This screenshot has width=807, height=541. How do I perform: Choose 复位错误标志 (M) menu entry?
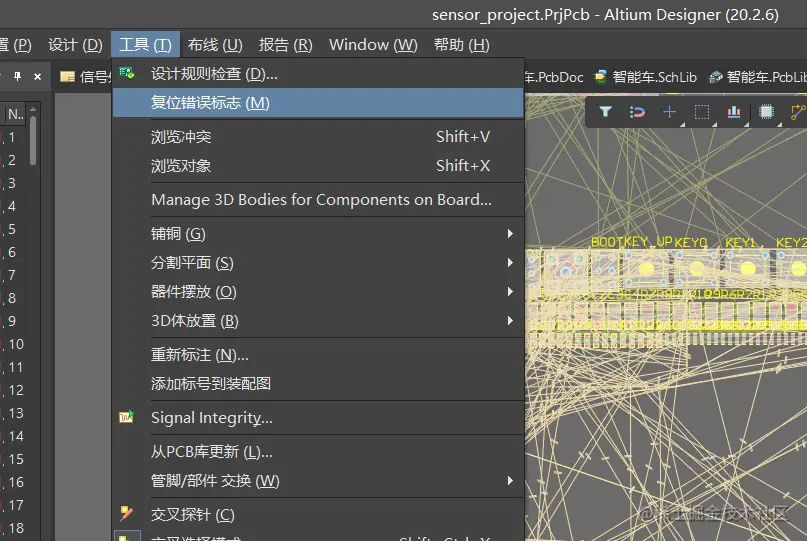pyautogui.click(x=318, y=103)
